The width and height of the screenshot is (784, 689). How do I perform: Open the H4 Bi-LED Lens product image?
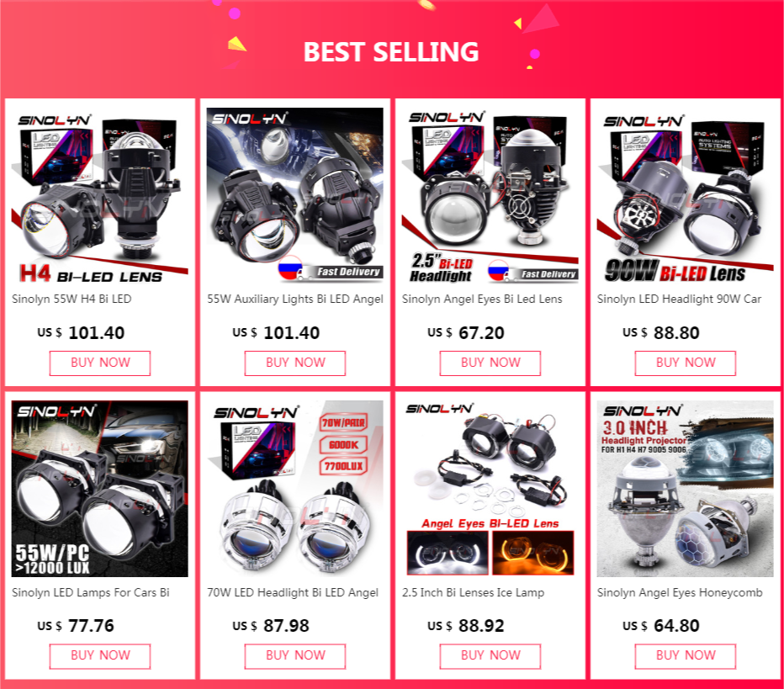100,196
